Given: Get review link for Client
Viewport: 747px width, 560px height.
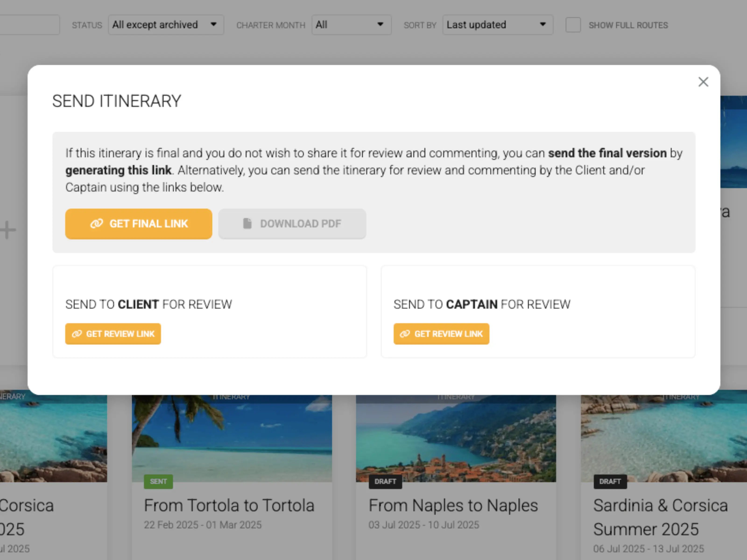Looking at the screenshot, I should (113, 334).
